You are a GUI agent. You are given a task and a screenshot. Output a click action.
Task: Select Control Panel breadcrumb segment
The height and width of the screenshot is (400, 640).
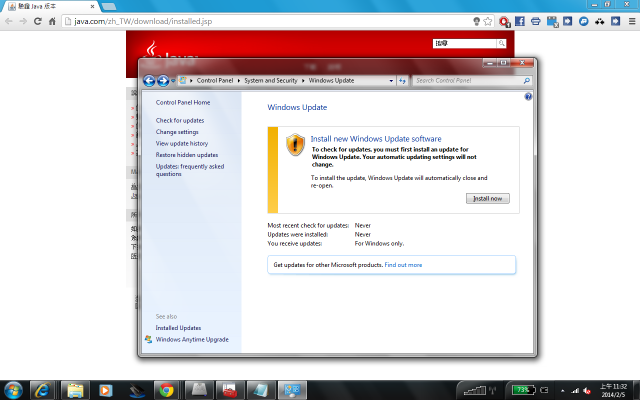point(215,80)
